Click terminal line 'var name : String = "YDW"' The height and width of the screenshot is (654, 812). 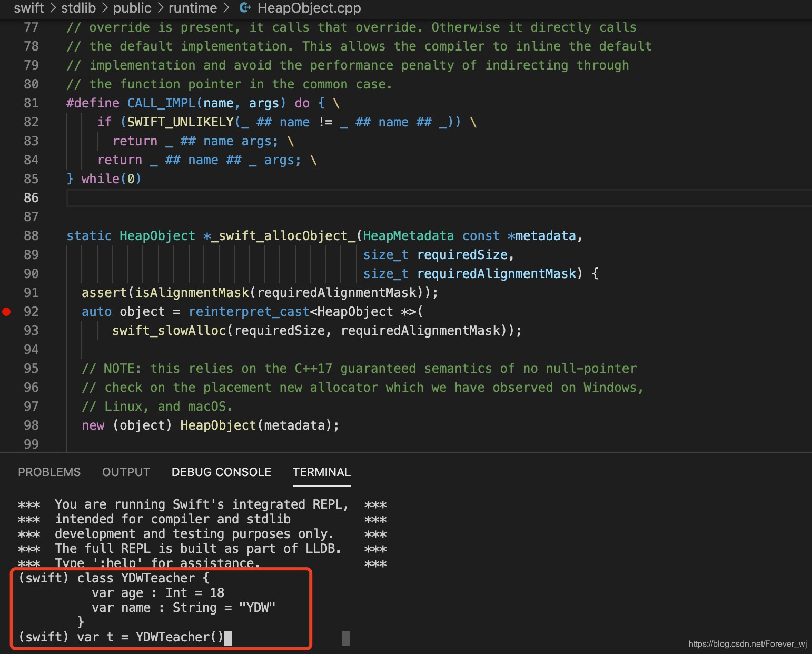click(x=184, y=608)
